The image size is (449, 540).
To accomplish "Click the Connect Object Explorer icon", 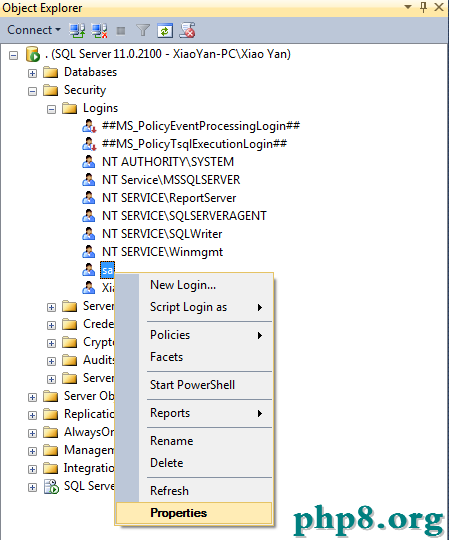I will [77, 30].
